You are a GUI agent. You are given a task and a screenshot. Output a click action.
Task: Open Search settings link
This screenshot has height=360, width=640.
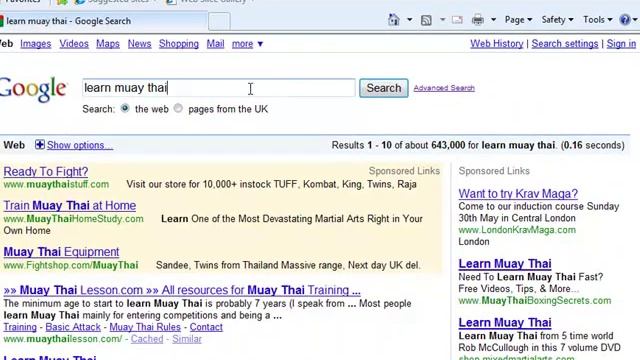click(x=565, y=44)
